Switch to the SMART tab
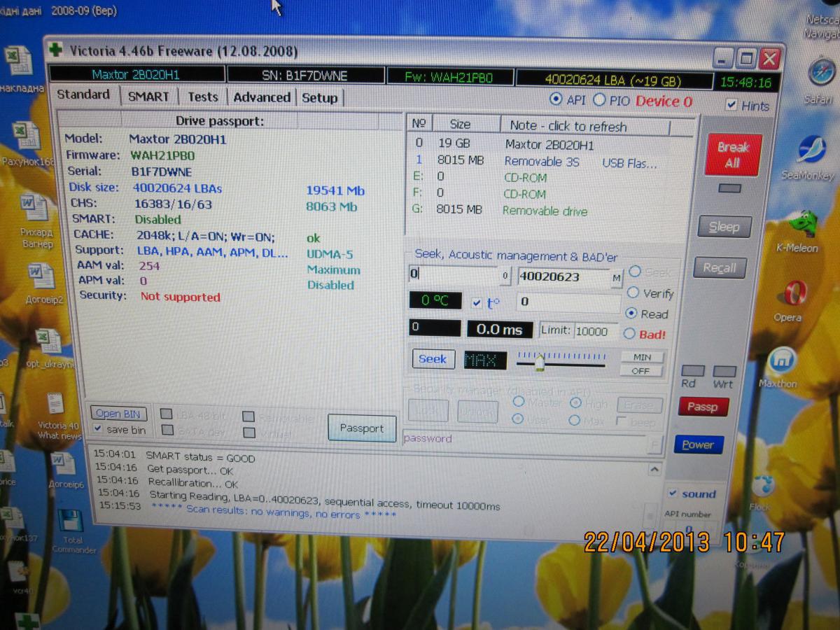The image size is (840, 630). click(x=148, y=97)
